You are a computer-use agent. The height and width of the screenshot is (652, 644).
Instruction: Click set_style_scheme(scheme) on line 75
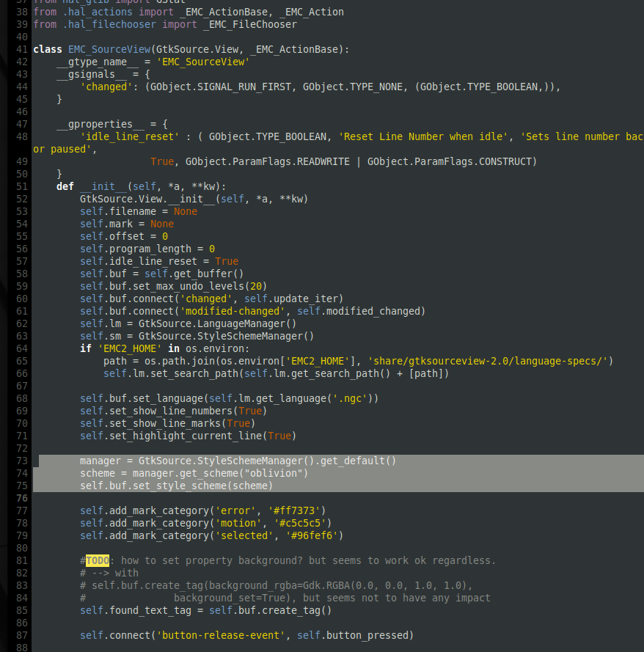(203, 486)
